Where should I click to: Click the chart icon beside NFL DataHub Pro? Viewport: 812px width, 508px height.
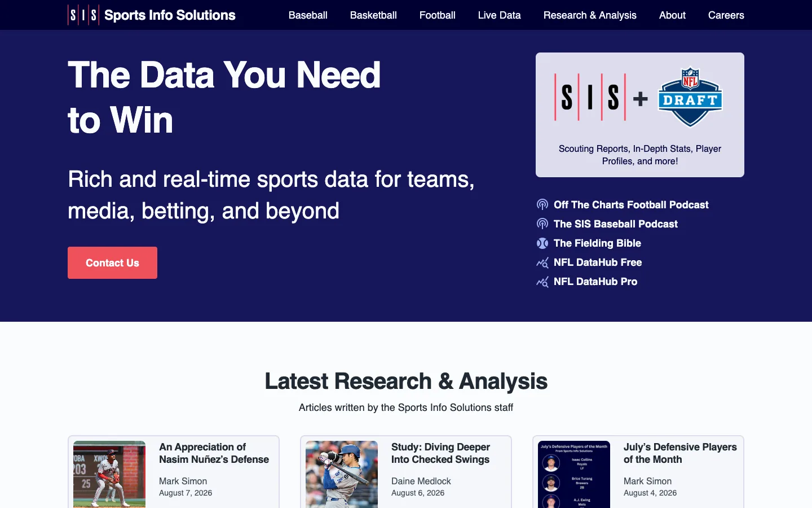[x=542, y=282]
